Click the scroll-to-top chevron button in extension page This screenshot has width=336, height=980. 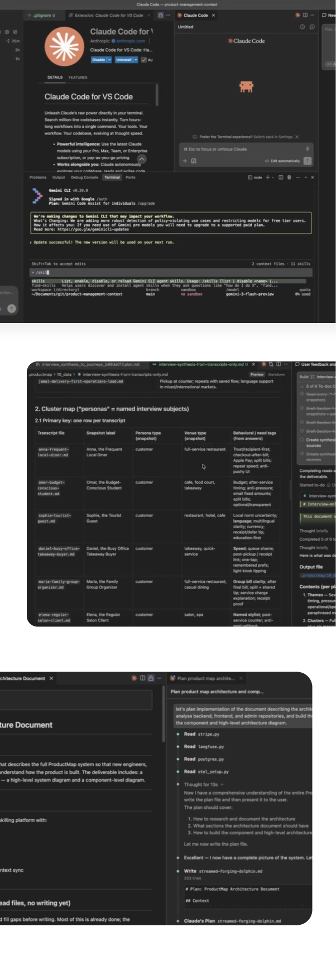click(142, 159)
